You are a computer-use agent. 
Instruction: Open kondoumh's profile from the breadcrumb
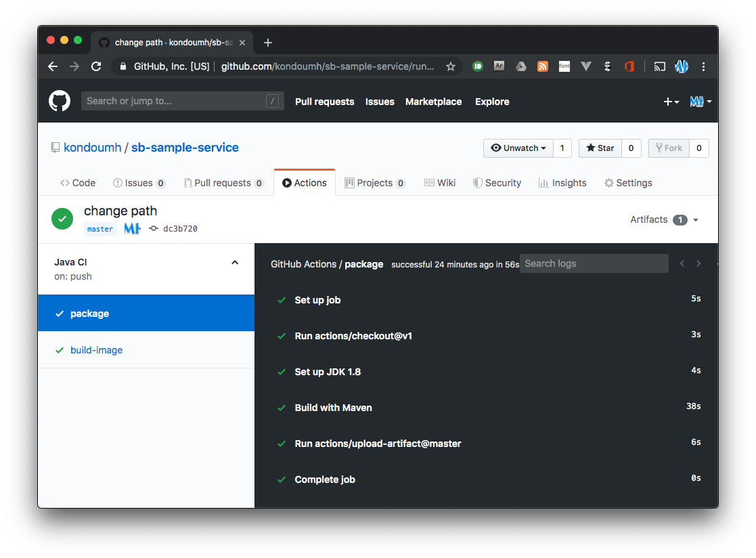coord(93,147)
